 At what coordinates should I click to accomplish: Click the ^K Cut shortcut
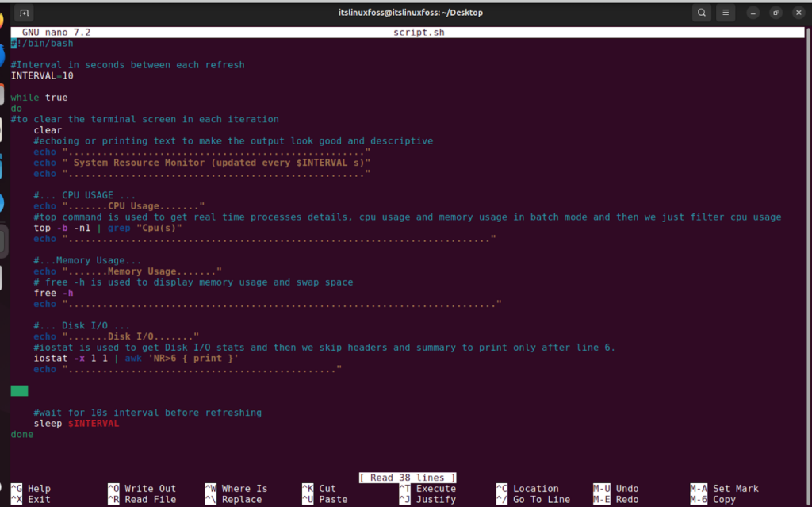(x=319, y=488)
